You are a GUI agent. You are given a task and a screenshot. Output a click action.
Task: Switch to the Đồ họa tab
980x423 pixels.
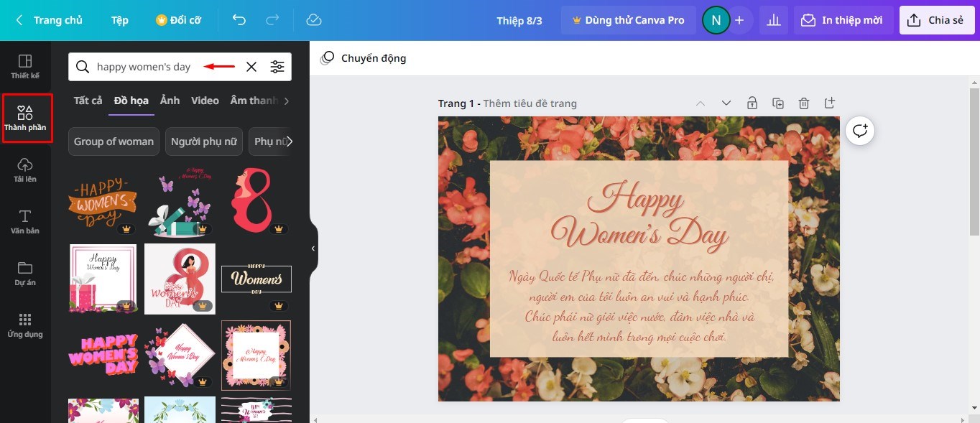click(x=131, y=101)
